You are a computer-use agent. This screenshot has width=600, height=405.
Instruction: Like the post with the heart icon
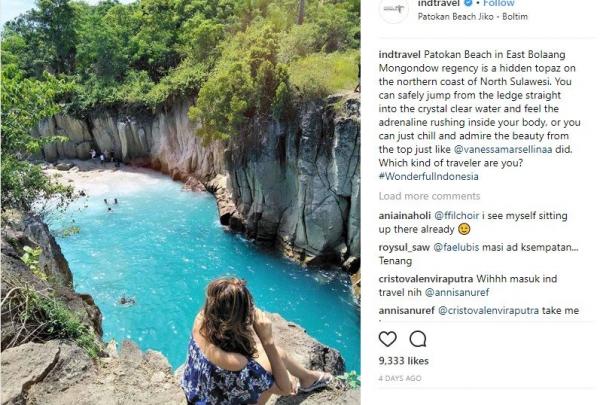pos(388,339)
